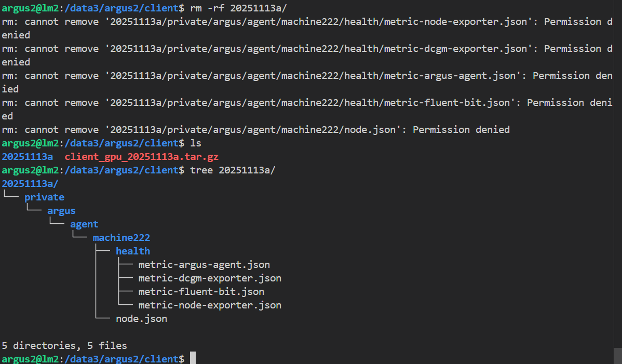Click the "rm -rf 20251113a/" command text
The image size is (622, 364).
(x=245, y=8)
